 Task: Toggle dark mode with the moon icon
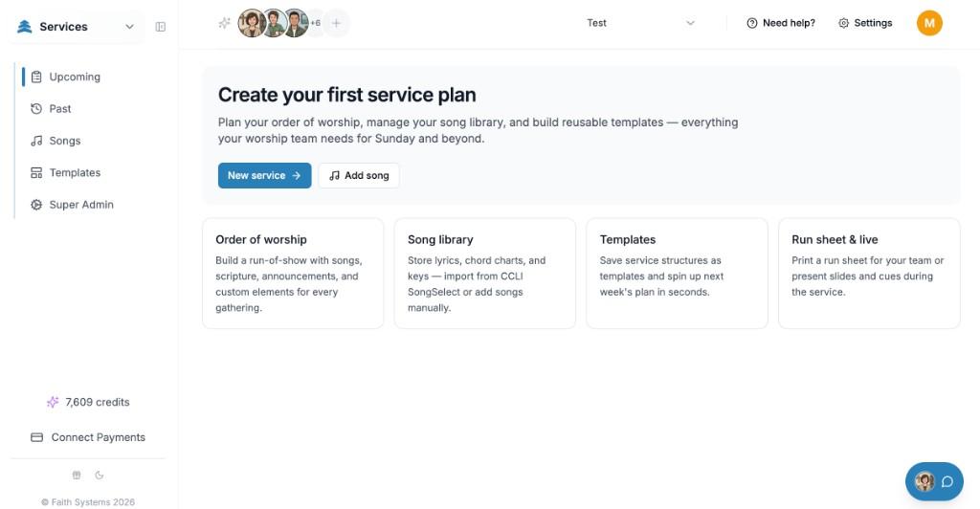[x=100, y=476]
